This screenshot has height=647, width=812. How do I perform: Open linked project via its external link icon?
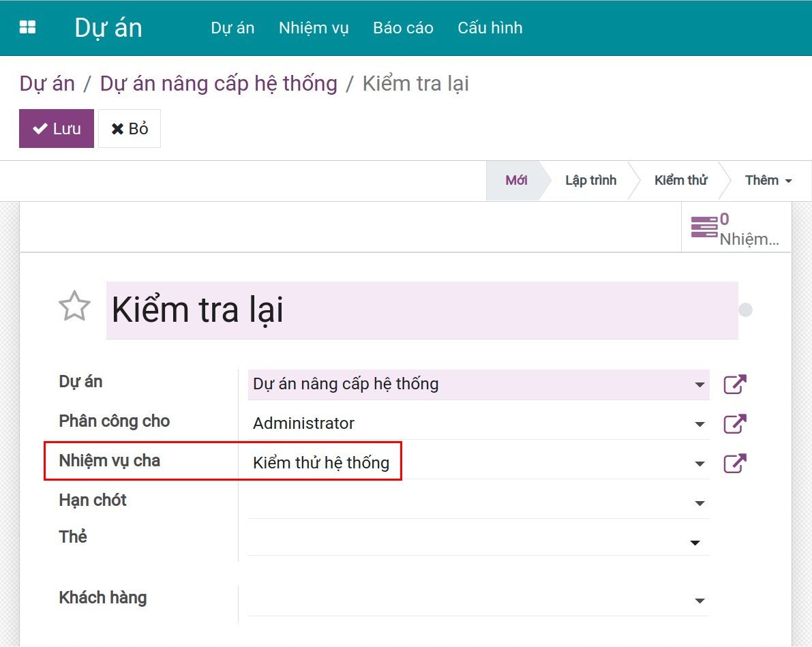[734, 384]
